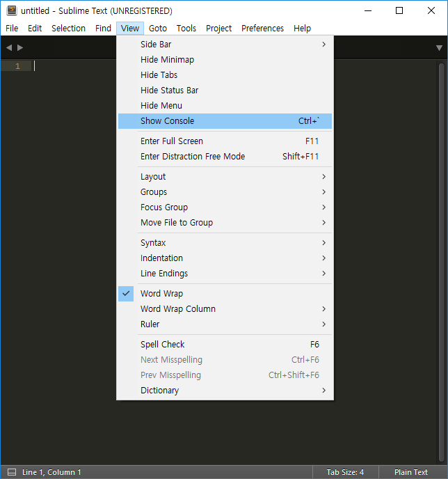
Task: Click Tab Size: 4 in status bar
Action: (x=345, y=472)
